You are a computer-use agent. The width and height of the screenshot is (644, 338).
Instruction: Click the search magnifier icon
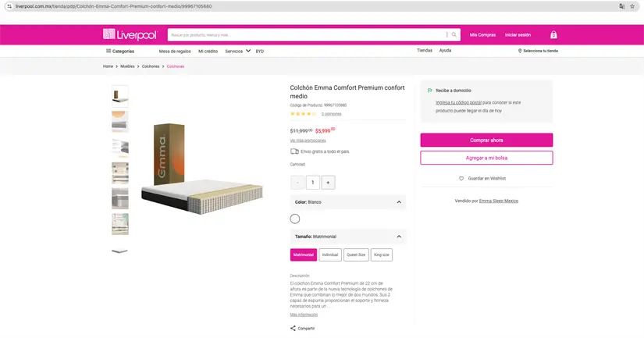coord(454,34)
